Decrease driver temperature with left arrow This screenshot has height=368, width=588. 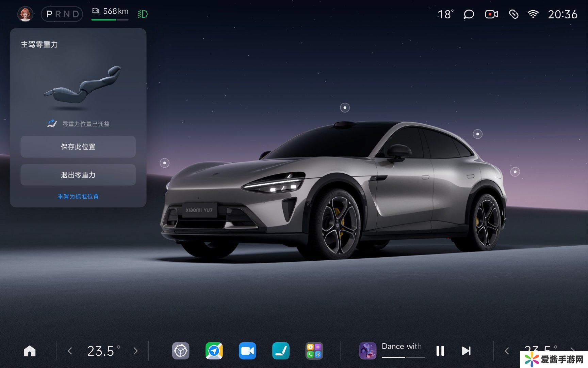pyautogui.click(x=70, y=351)
